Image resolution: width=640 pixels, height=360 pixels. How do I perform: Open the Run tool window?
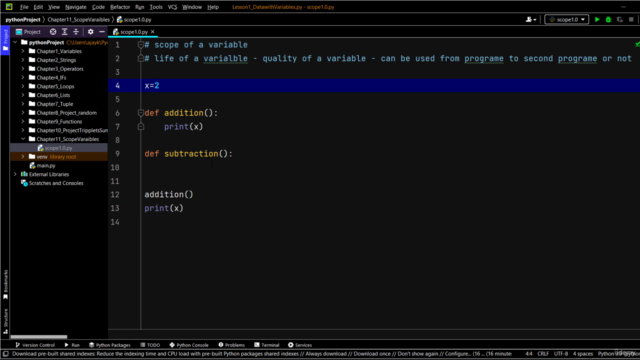pos(72,345)
